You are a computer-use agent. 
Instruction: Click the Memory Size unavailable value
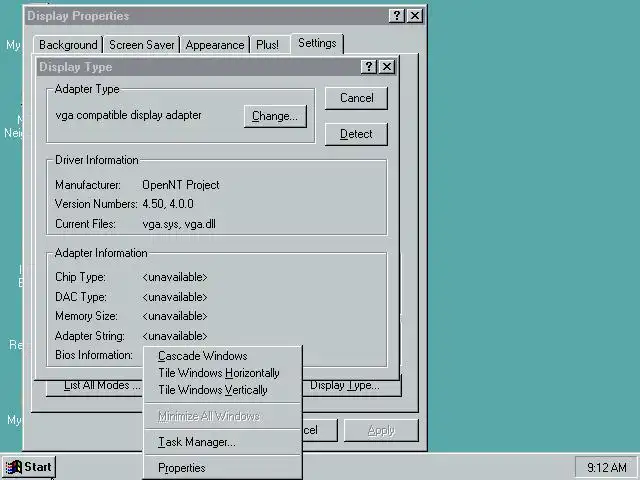pyautogui.click(x=175, y=316)
